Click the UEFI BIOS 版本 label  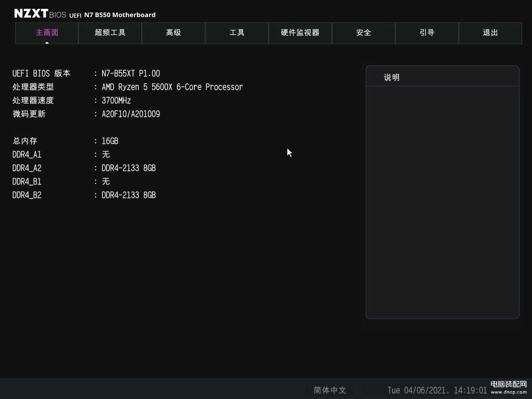click(42, 74)
